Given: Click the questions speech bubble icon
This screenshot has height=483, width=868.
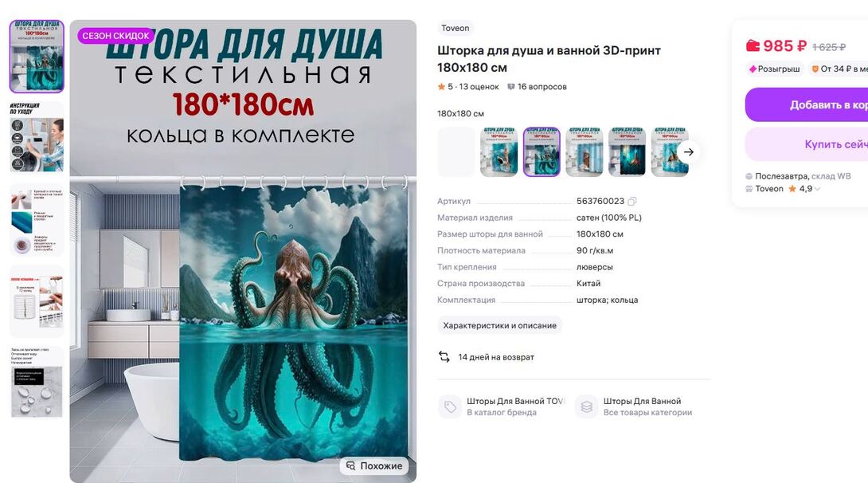Looking at the screenshot, I should click(x=511, y=87).
